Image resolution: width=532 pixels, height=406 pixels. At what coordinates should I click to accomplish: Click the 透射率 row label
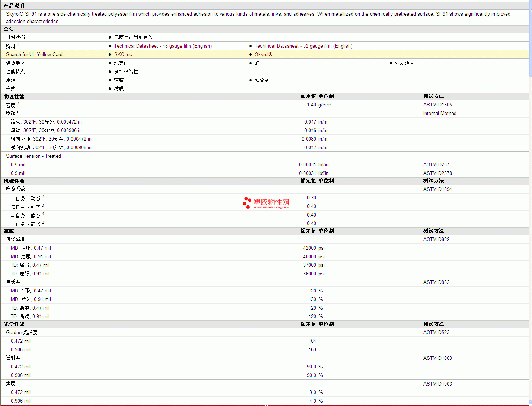pos(13,358)
